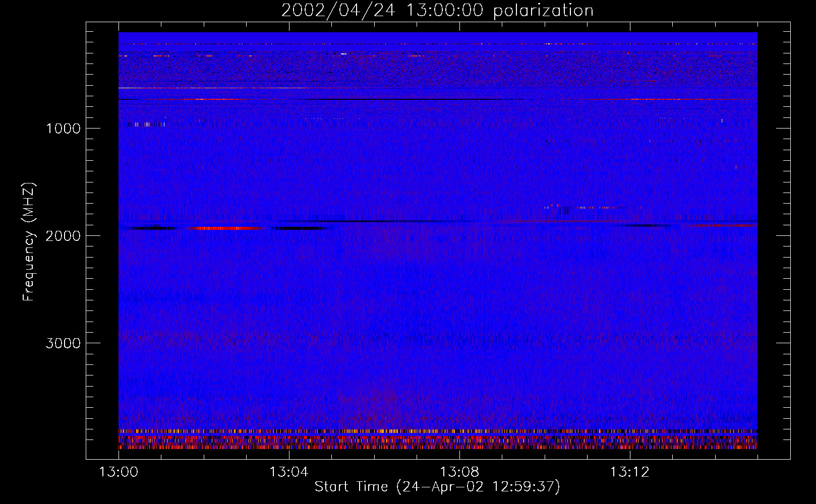Click the 13:08 time tick label
Image resolution: width=816 pixels, height=504 pixels.
pos(459,472)
